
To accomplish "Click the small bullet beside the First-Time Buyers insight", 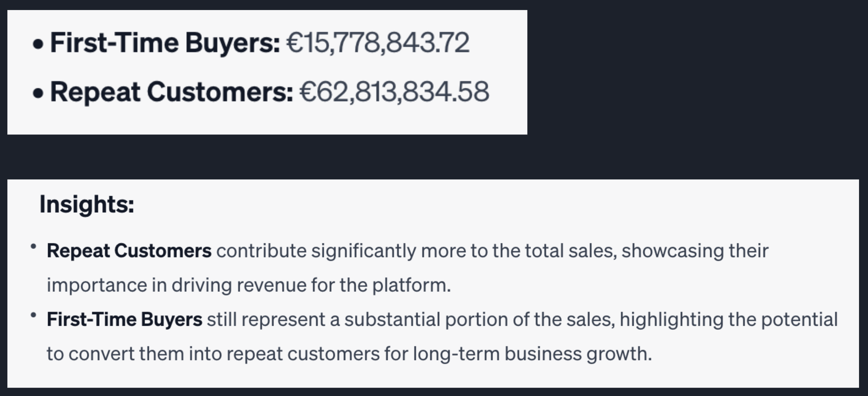I will pyautogui.click(x=33, y=315).
